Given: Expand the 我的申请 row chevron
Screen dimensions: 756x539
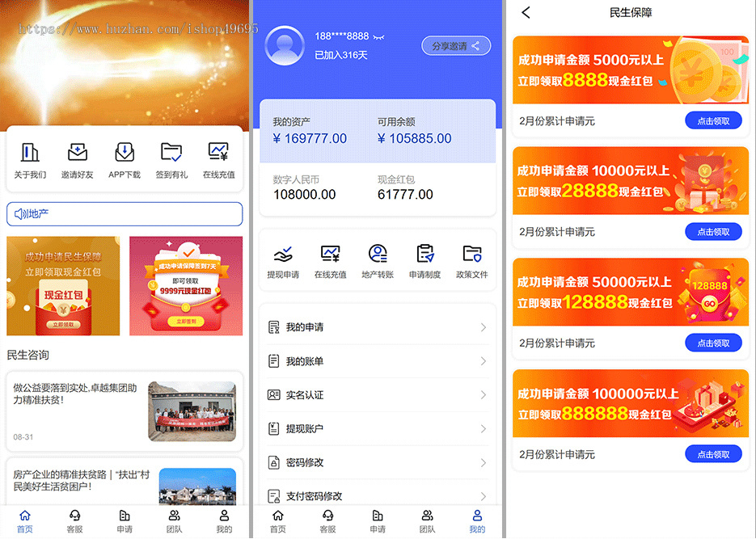Looking at the screenshot, I should [483, 327].
